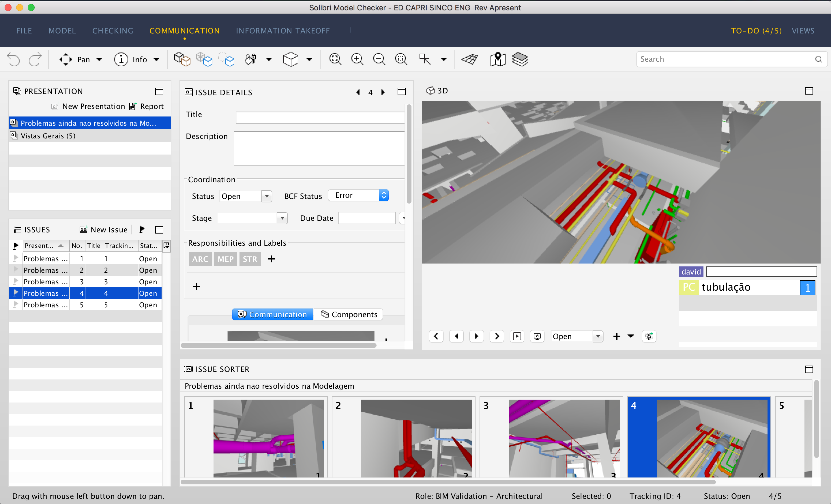
Task: Click the layers stack icon
Action: 520,59
